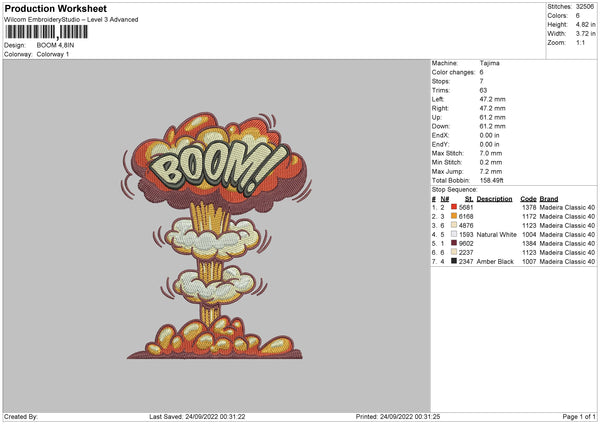Screen dimensions: 600x424
Task: Pick the Natural White color swatch
Action: tap(454, 234)
